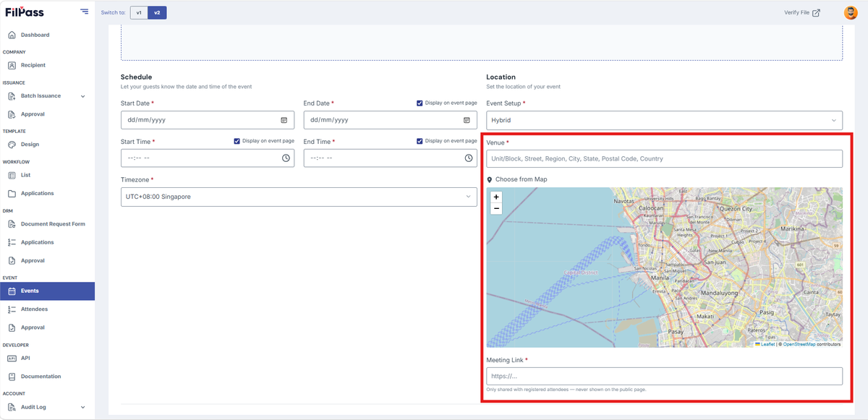The image size is (868, 420).
Task: Expand Batch Issuance in the sidebar
Action: tap(47, 96)
